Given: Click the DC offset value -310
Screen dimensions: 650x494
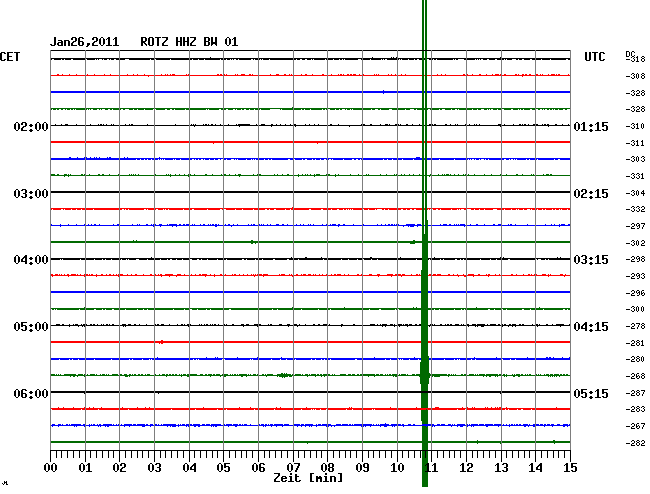Looking at the screenshot, I should tap(635, 126).
